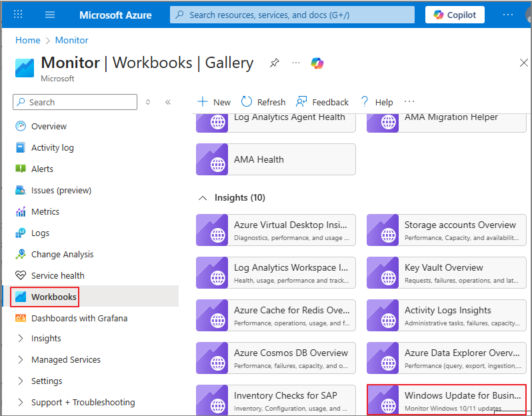
Task: Close the Monitor blade
Action: [x=524, y=63]
